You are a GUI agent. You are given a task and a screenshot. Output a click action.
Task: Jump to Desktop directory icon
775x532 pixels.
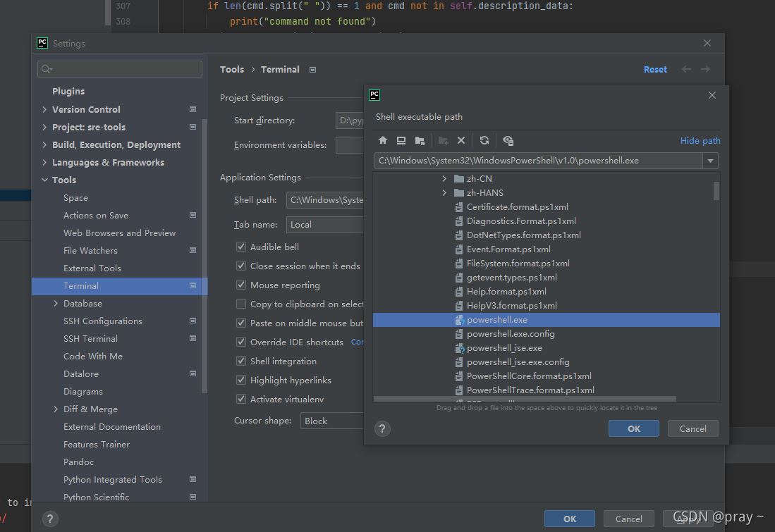click(x=401, y=141)
